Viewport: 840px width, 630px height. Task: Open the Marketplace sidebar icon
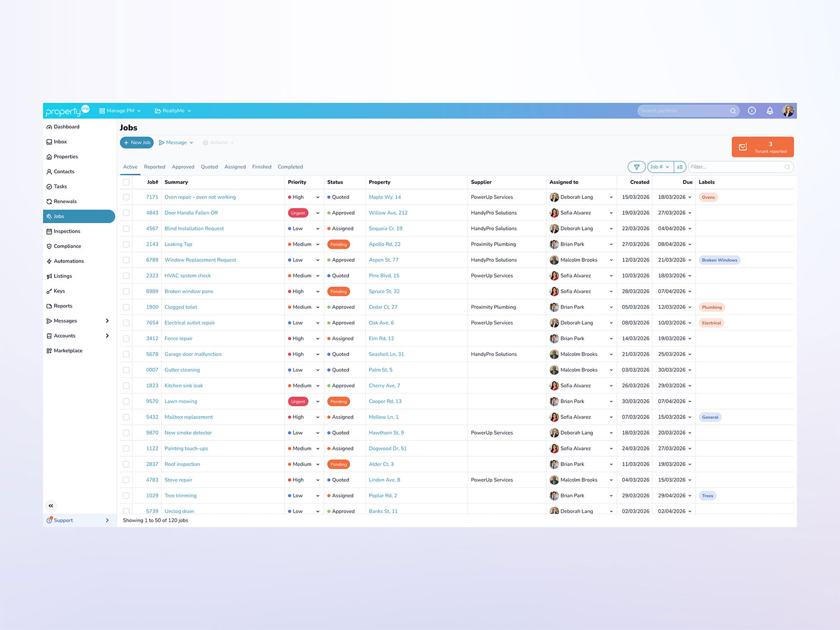[48, 351]
